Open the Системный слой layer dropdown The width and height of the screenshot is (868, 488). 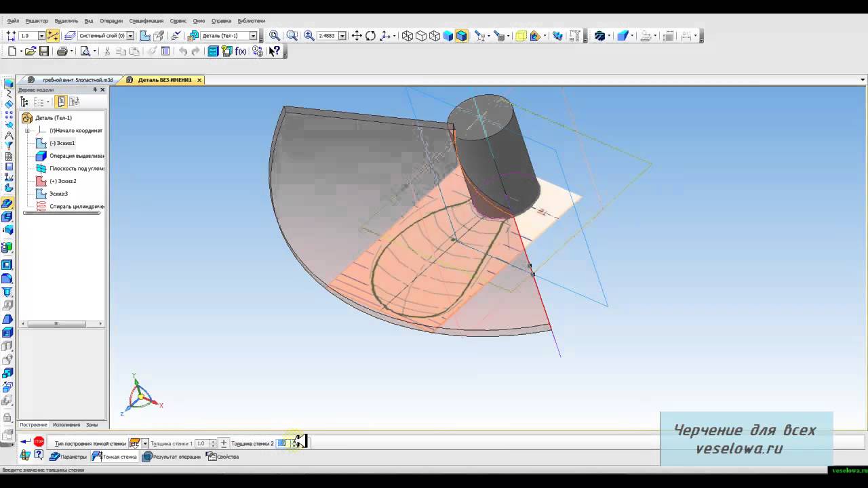coord(130,36)
